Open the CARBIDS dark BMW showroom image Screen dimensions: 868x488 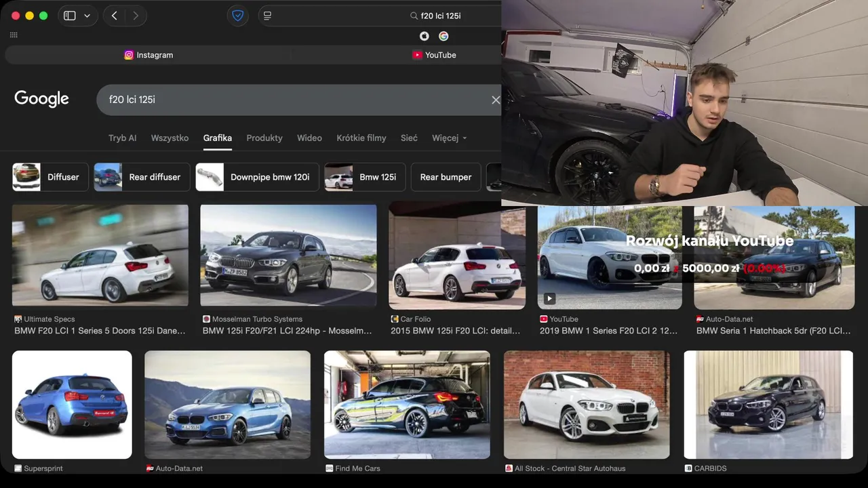[x=768, y=405]
